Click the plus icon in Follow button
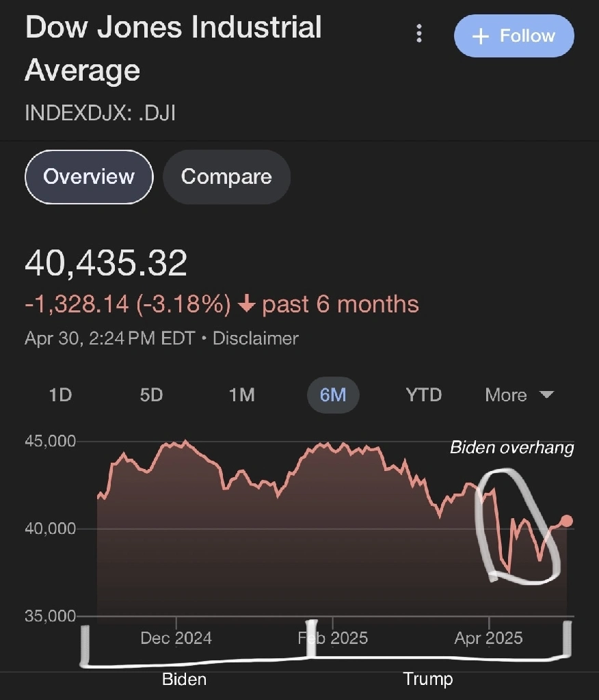This screenshot has width=599, height=700. [x=481, y=36]
